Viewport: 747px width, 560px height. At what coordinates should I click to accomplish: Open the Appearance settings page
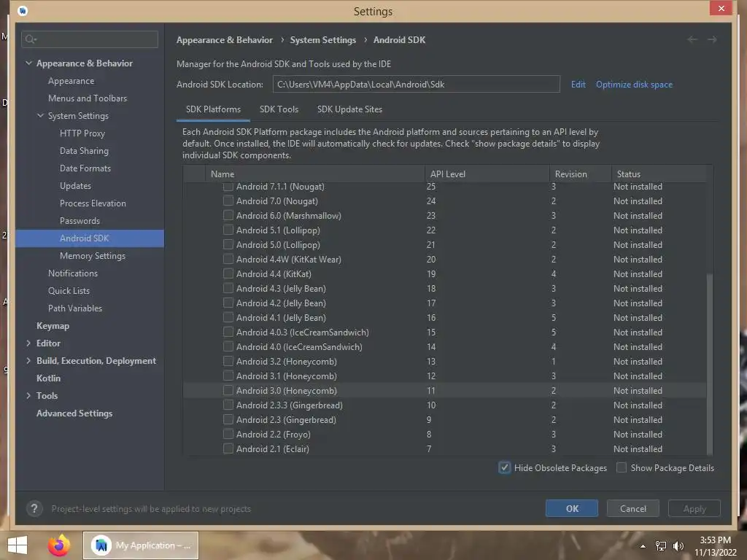pos(71,80)
